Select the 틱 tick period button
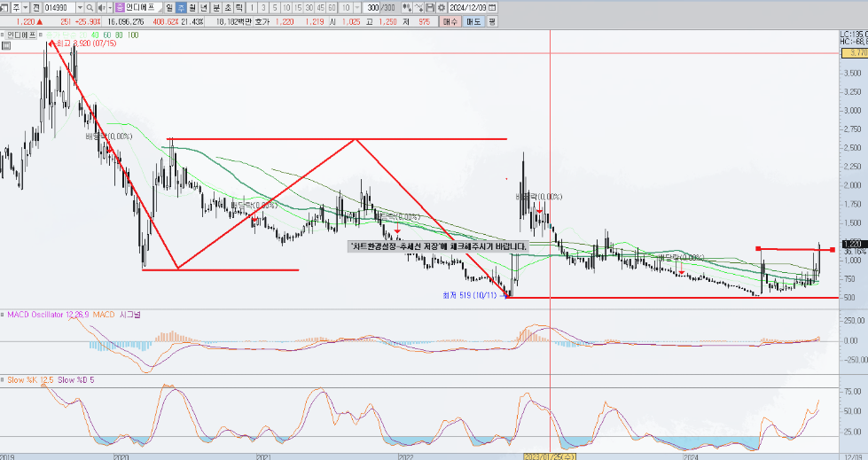868x460 pixels. (x=239, y=8)
